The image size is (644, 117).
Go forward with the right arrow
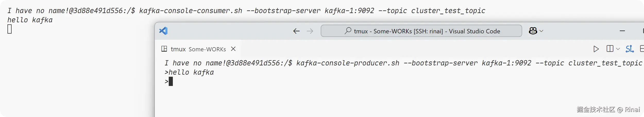tap(310, 31)
